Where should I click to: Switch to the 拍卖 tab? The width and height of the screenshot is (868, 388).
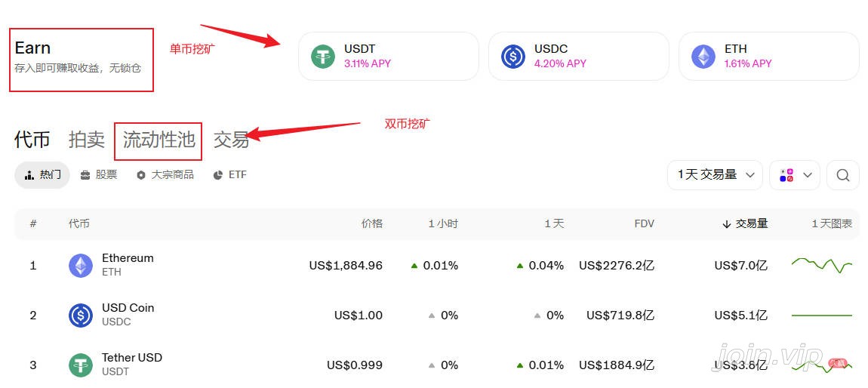click(x=86, y=140)
